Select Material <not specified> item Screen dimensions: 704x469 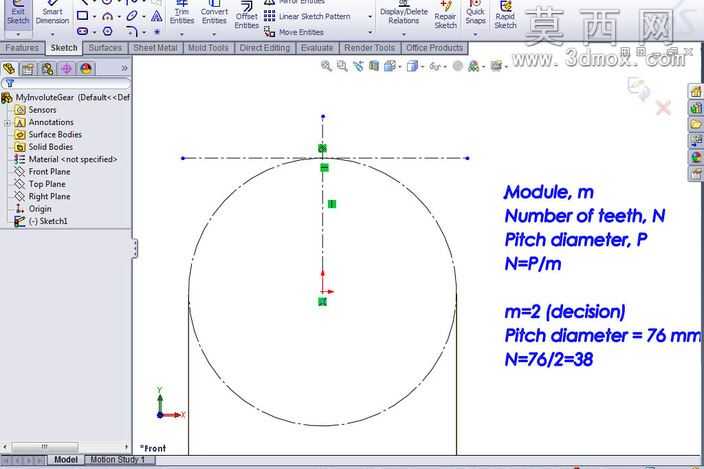tap(73, 159)
